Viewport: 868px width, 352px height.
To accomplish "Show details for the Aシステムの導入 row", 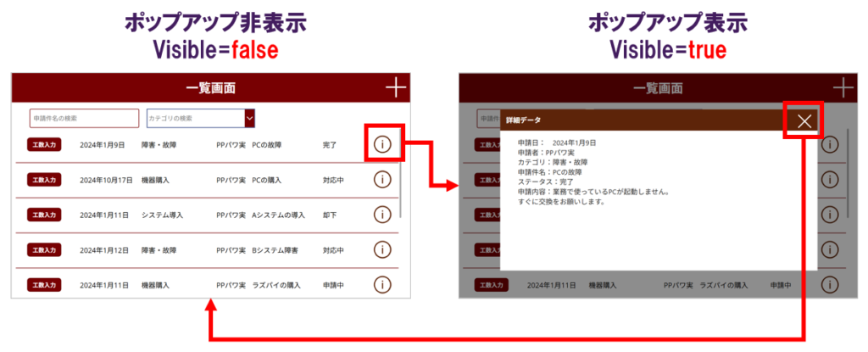I will (x=382, y=215).
